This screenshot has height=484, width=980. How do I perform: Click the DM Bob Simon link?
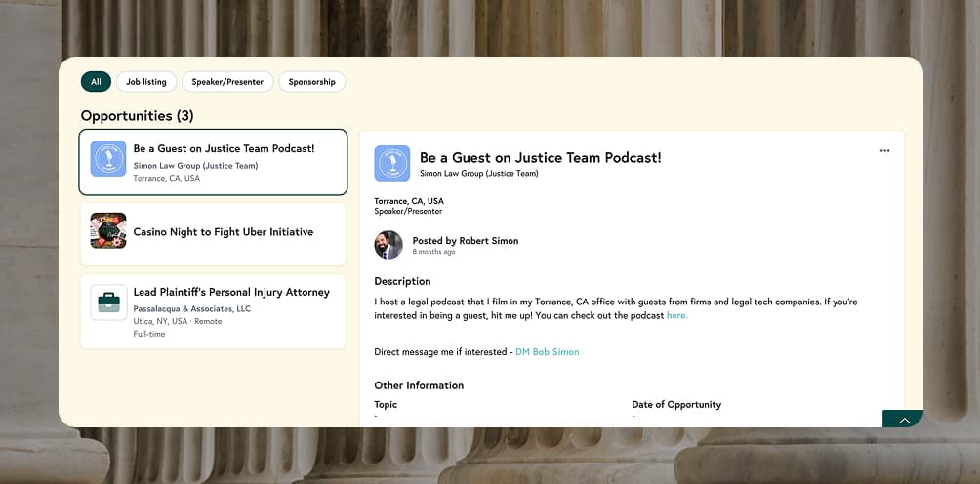[x=547, y=352]
